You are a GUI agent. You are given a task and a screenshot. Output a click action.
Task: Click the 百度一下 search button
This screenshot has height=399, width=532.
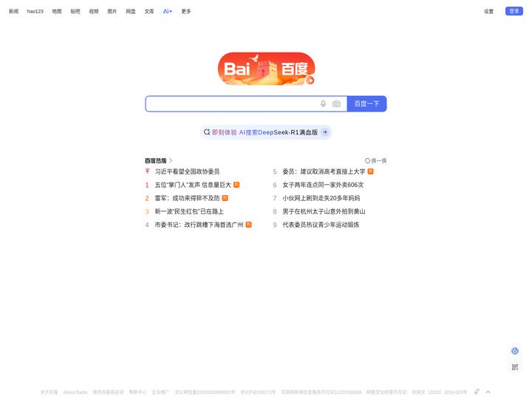tap(366, 104)
